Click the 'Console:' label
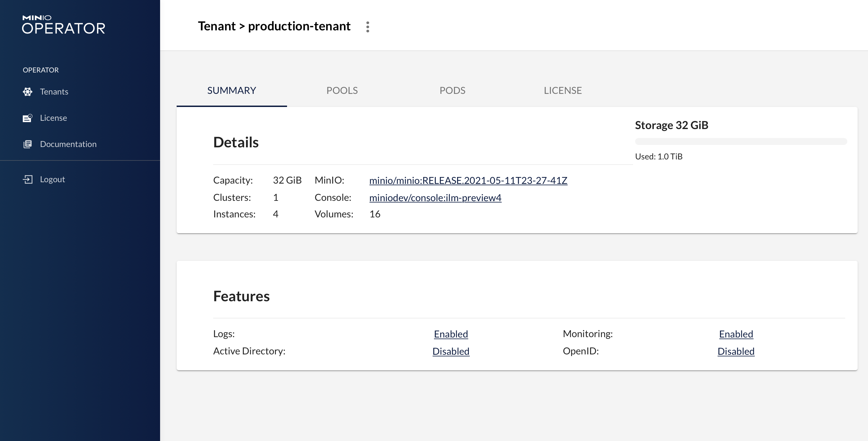This screenshot has height=441, width=868. 333,197
